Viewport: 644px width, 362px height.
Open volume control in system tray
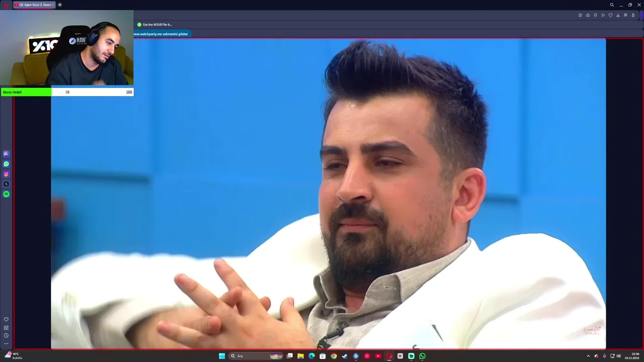click(x=618, y=356)
